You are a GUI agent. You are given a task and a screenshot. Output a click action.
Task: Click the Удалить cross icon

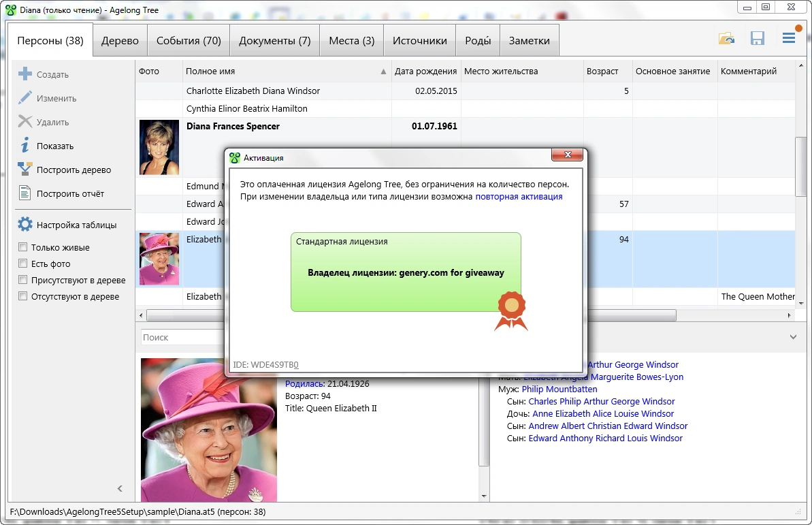point(25,122)
